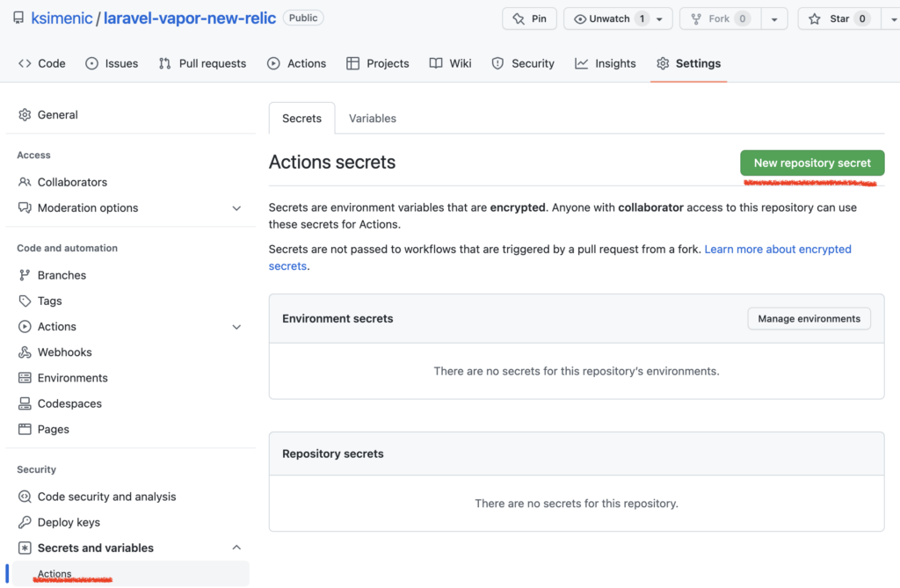
Task: Click the webhook icon beside Webhooks
Action: [x=25, y=352]
